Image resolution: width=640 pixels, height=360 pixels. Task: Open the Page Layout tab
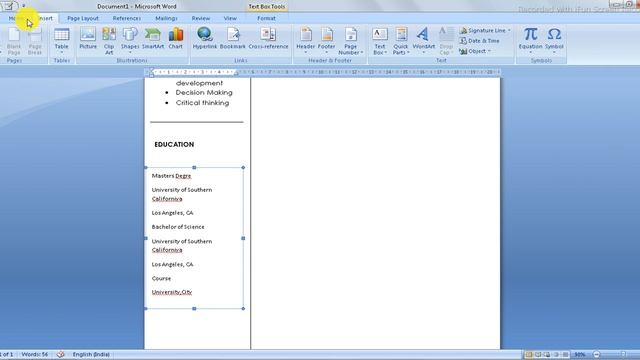tap(83, 18)
